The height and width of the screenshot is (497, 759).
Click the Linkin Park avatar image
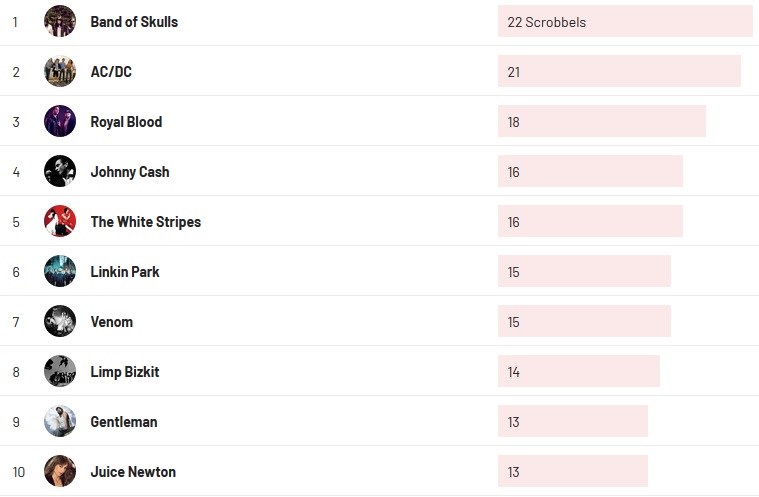click(x=60, y=271)
